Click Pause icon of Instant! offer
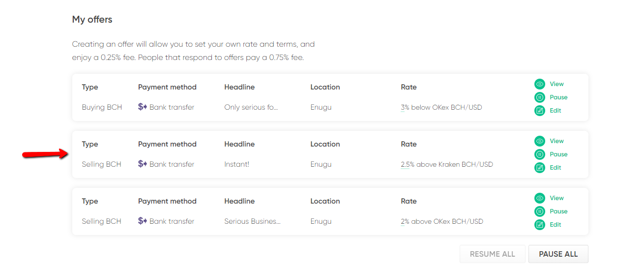644x267 pixels. (540, 154)
